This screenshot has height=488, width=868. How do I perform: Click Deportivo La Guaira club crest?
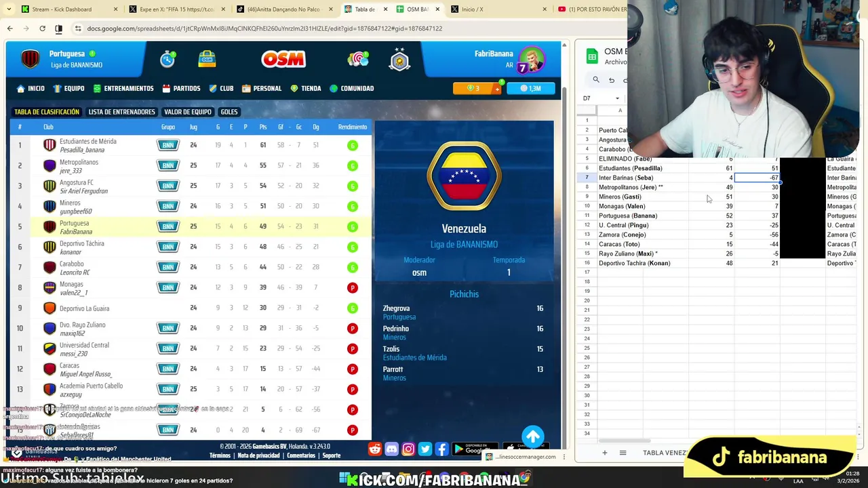pyautogui.click(x=50, y=308)
